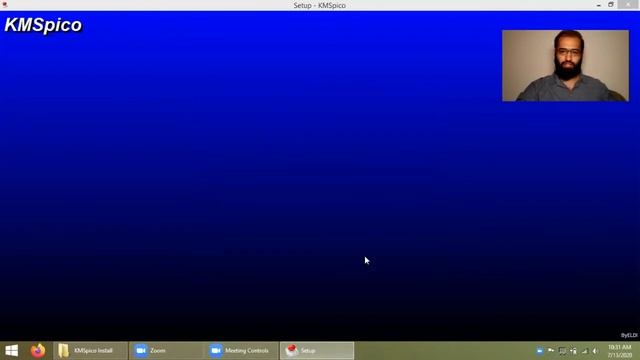Click the presenter webcam thumbnail
The image size is (640, 360).
[x=565, y=66]
